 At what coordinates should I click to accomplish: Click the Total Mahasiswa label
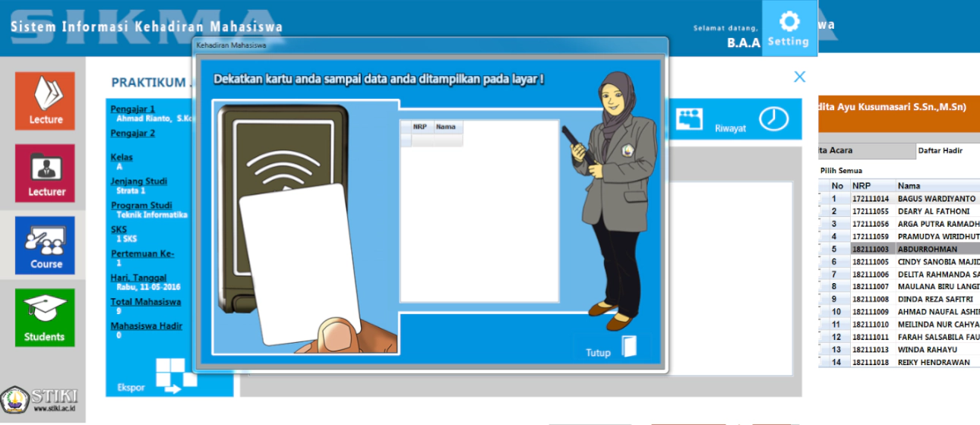coord(146,302)
